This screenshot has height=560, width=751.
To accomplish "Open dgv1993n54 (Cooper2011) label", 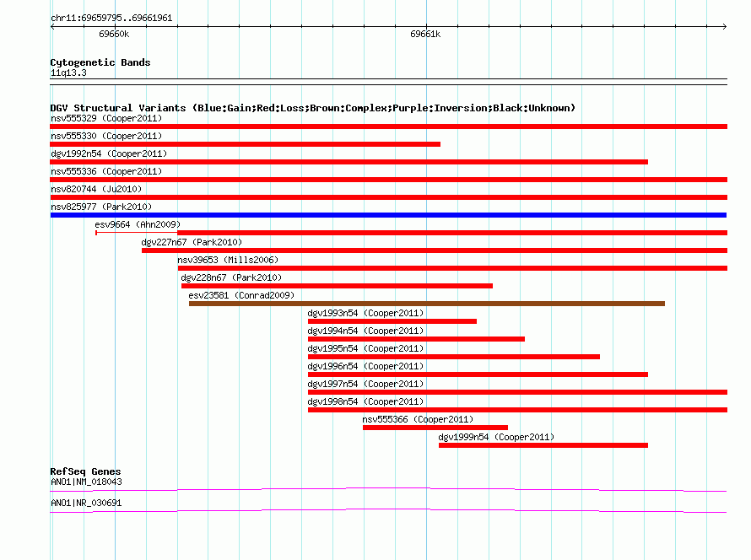I will pos(365,313).
